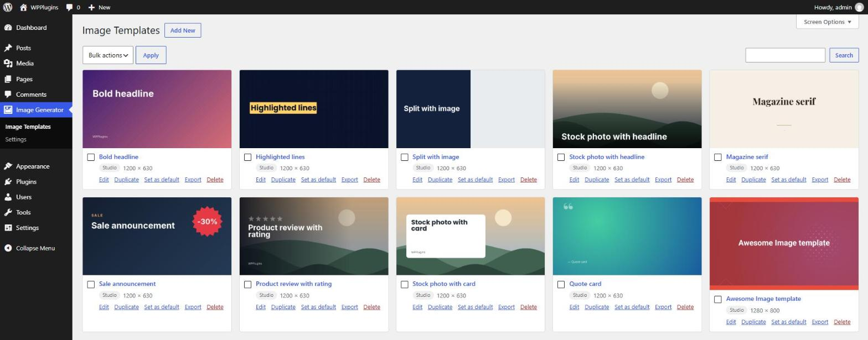Tick the Stock photo with card checkbox
This screenshot has width=868, height=340.
404,284
